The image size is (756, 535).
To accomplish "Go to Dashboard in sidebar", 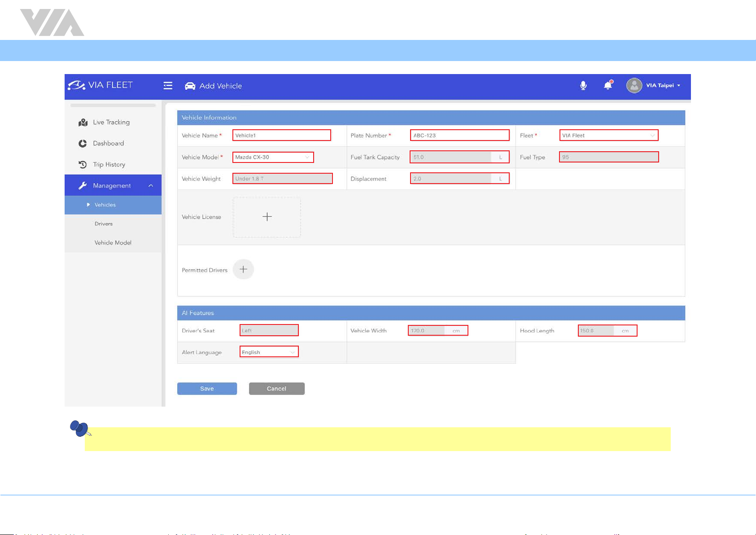I will tap(108, 143).
